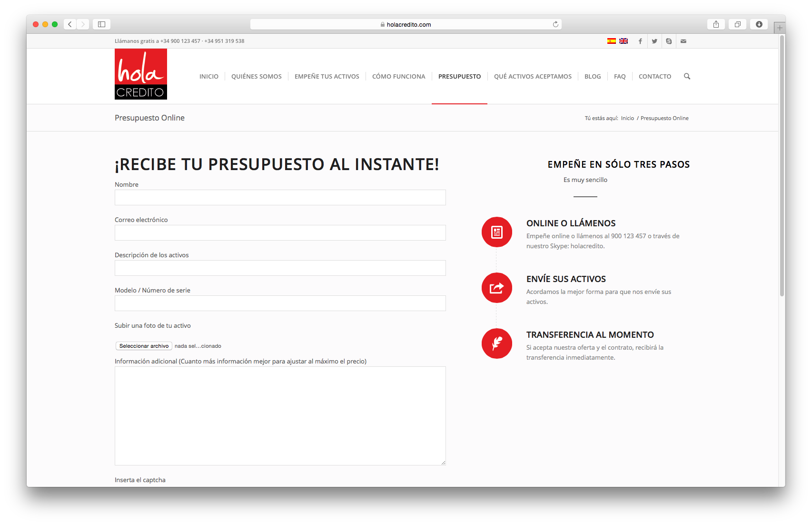The width and height of the screenshot is (812, 525).
Task: Click the TRANSFERENCIA AL MOMENTO heading
Action: click(x=590, y=335)
